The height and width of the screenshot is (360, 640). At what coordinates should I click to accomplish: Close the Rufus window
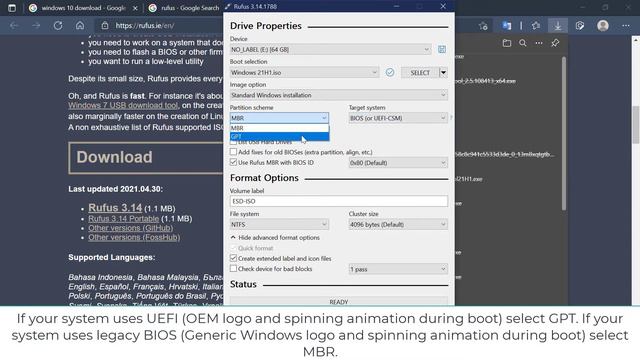443,6
